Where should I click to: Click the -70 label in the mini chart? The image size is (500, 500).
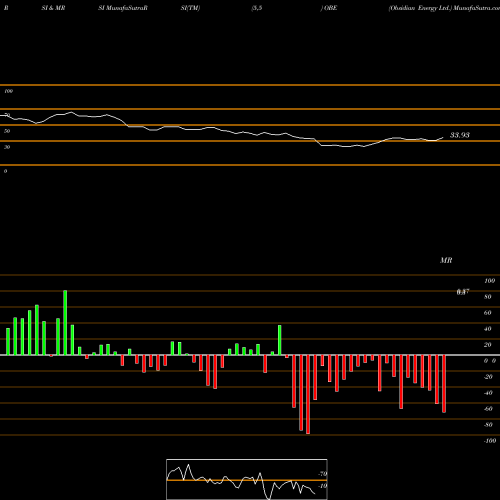(323, 474)
